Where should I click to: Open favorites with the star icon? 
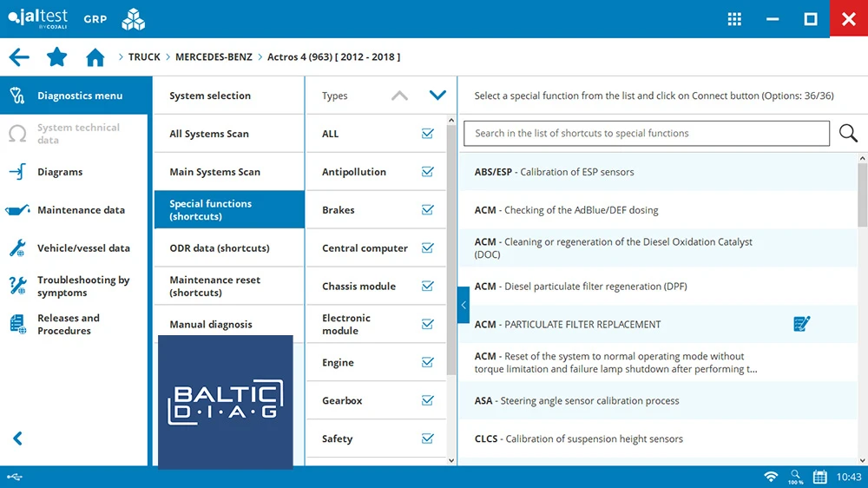click(56, 56)
